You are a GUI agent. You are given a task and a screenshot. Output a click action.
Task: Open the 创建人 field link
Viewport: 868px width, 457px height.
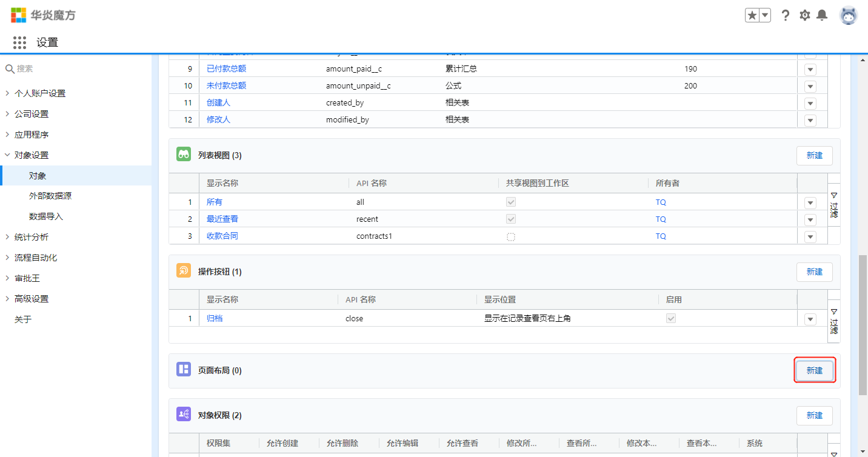[x=218, y=102]
